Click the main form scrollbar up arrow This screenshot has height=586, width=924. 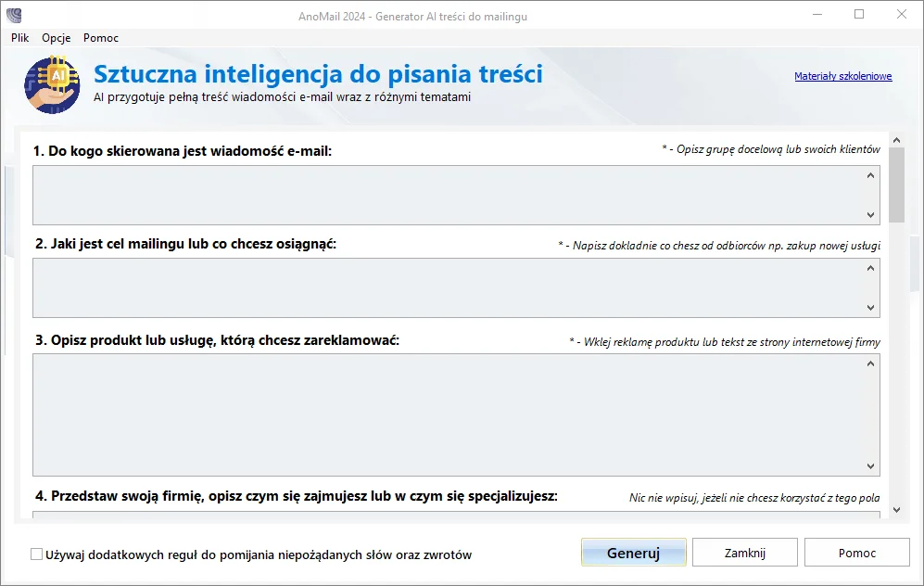pyautogui.click(x=896, y=139)
